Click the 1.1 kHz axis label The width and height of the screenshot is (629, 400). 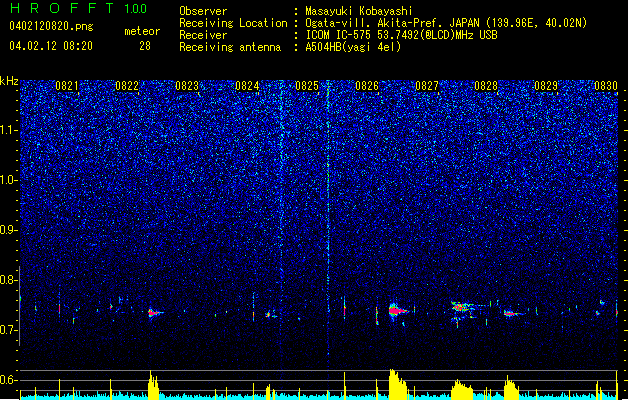click(9, 130)
